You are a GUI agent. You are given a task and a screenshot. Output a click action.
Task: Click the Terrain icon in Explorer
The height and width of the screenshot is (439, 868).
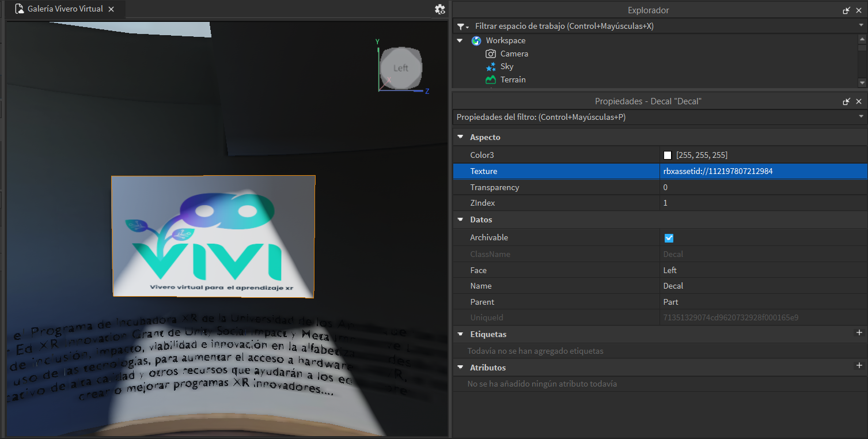(x=491, y=80)
